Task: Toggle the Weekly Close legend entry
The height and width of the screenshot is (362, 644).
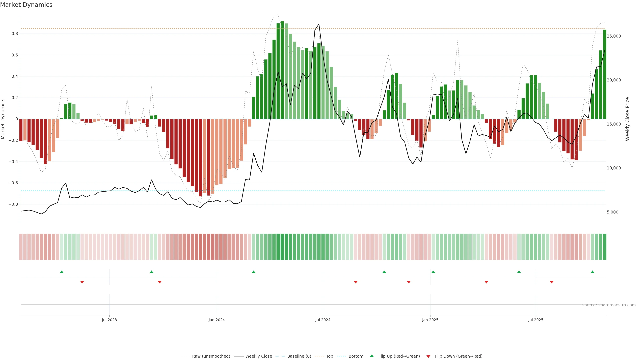Action: pos(258,356)
